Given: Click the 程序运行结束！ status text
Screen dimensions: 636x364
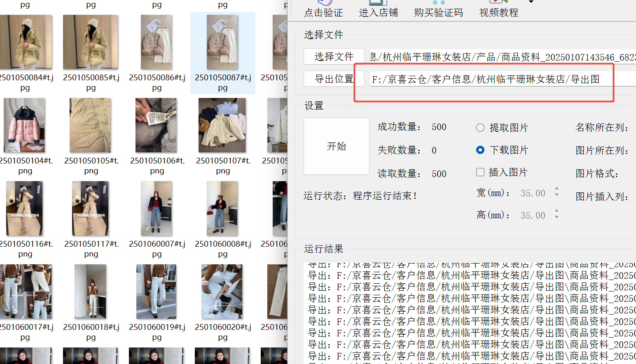Looking at the screenshot, I should pos(385,196).
